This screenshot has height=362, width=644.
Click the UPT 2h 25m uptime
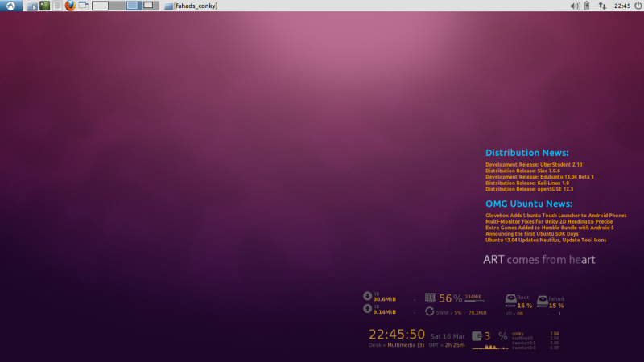click(447, 345)
